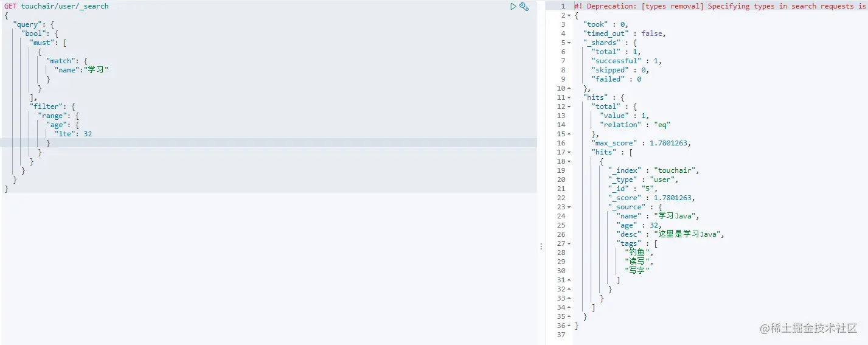Click the "range" key in the request editor
This screenshot has height=345, width=868.
click(53, 116)
